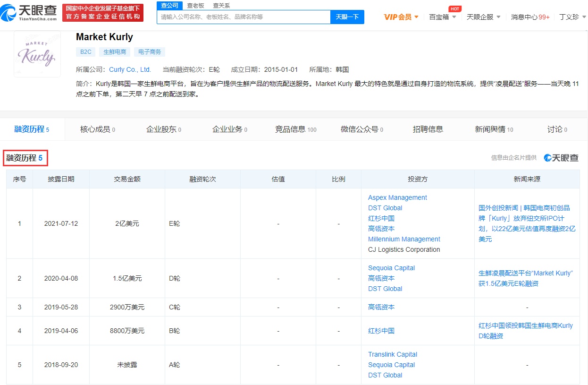The image size is (588, 385).
Task: Click the 投资方 column header
Action: [418, 179]
